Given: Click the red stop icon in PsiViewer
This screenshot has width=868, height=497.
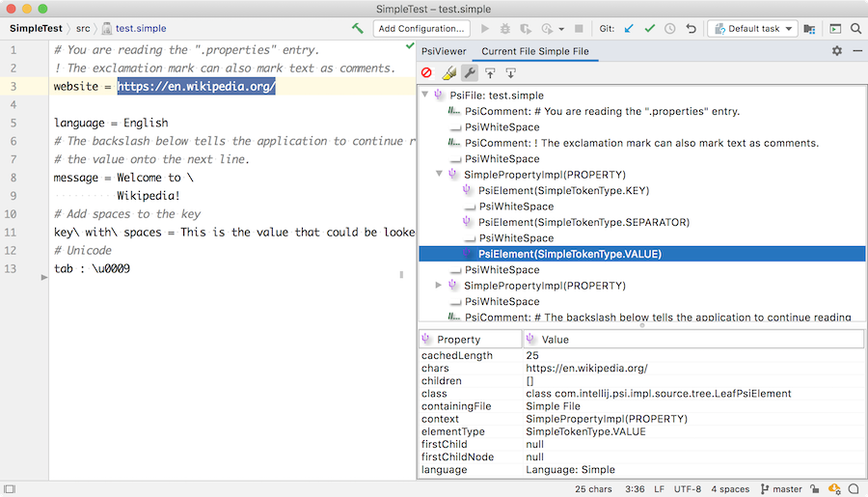Looking at the screenshot, I should pyautogui.click(x=427, y=72).
